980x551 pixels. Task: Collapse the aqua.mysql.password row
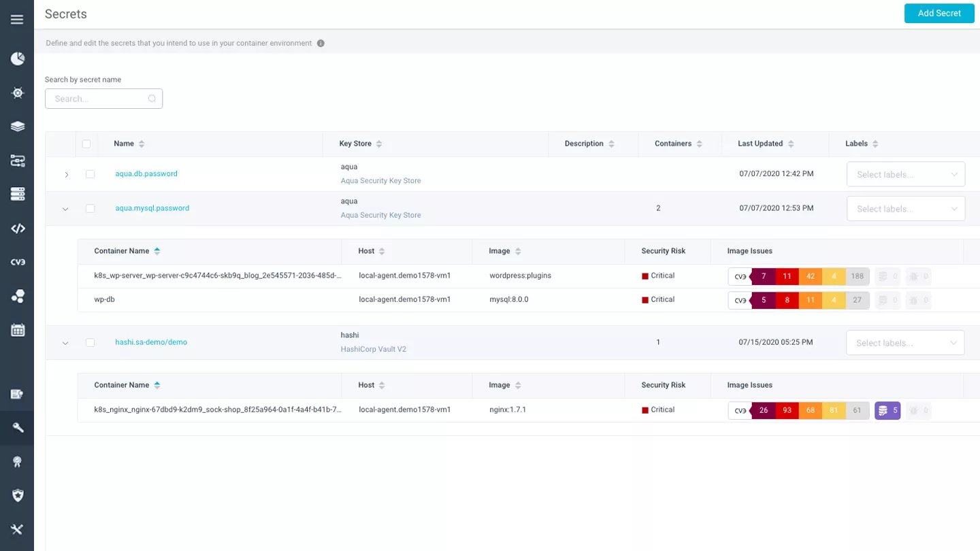pos(65,210)
